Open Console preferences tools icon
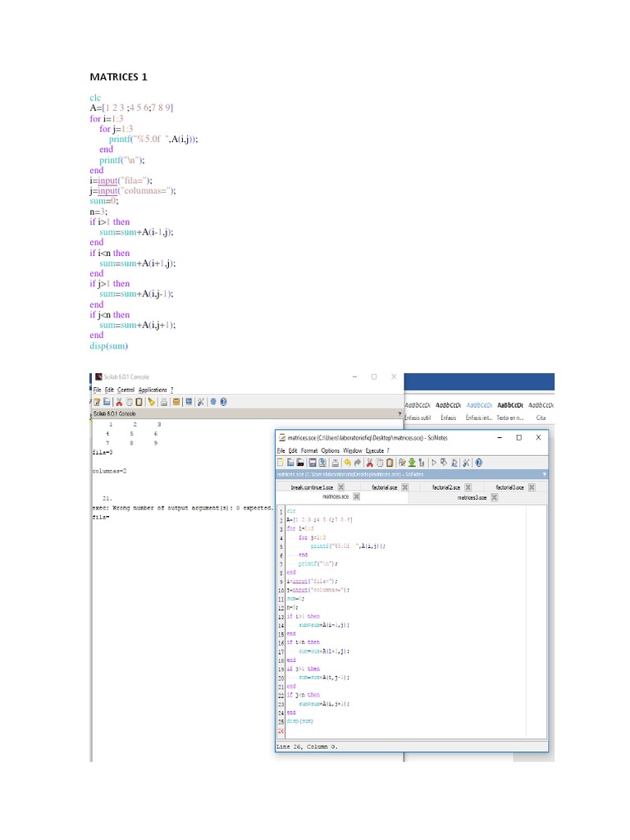The width and height of the screenshot is (630, 840). click(201, 402)
